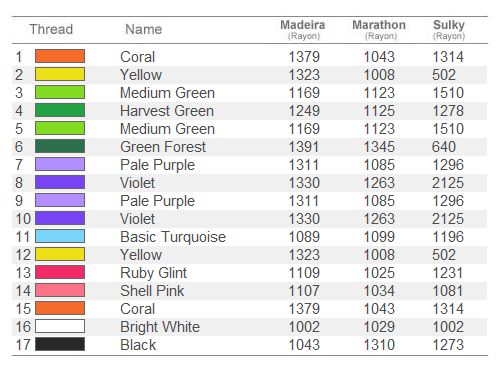Pick the Basic Turquoise color swatch
The height and width of the screenshot is (366, 500).
[60, 236]
